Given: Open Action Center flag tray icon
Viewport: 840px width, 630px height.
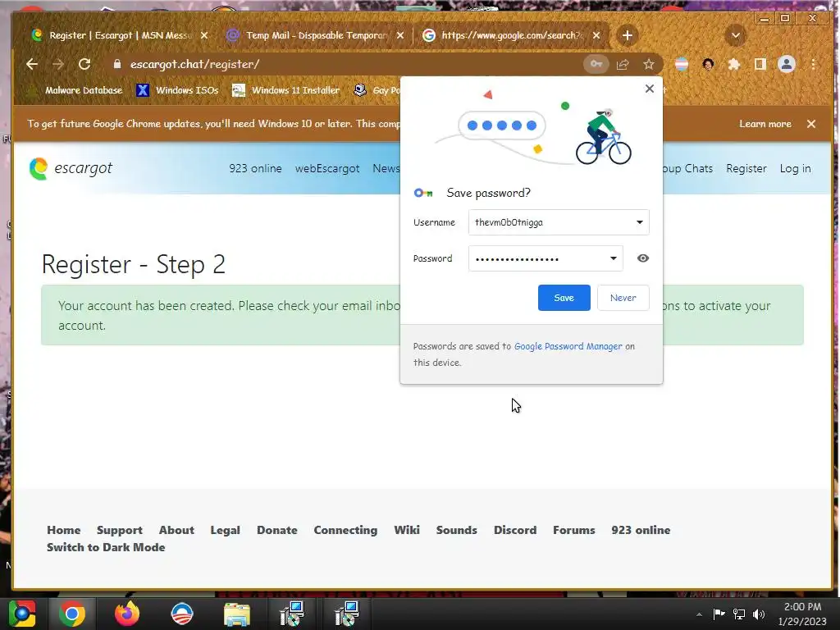Looking at the screenshot, I should (719, 614).
